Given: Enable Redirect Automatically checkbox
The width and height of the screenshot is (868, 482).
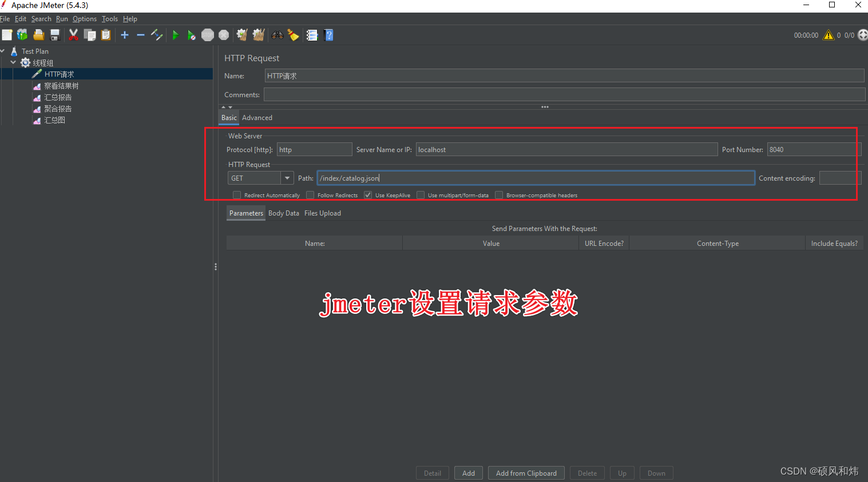Looking at the screenshot, I should [237, 195].
